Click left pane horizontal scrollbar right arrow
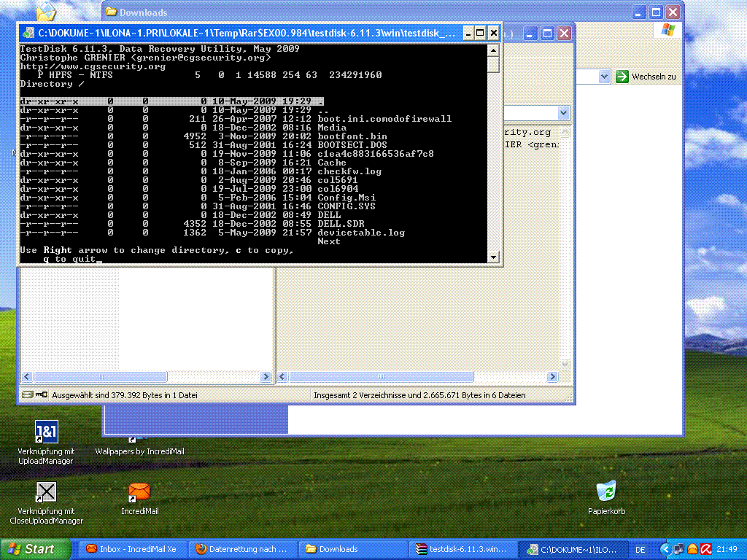747x560 pixels. coord(266,377)
